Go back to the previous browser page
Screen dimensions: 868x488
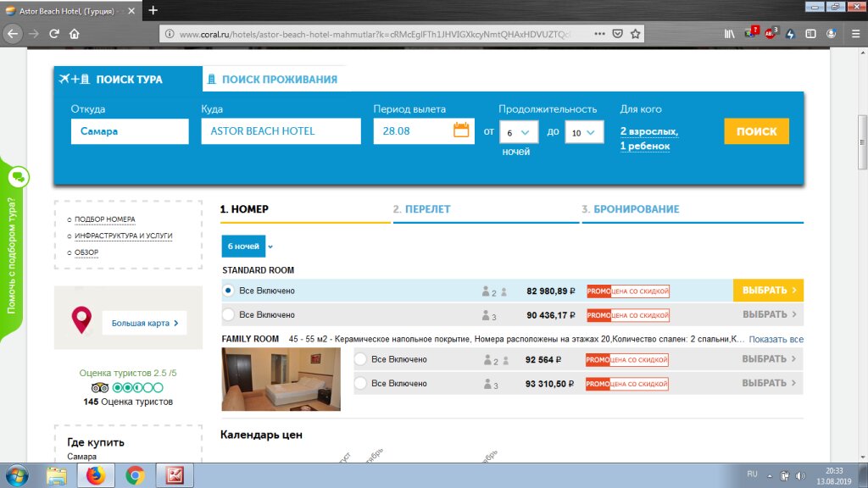click(x=12, y=34)
